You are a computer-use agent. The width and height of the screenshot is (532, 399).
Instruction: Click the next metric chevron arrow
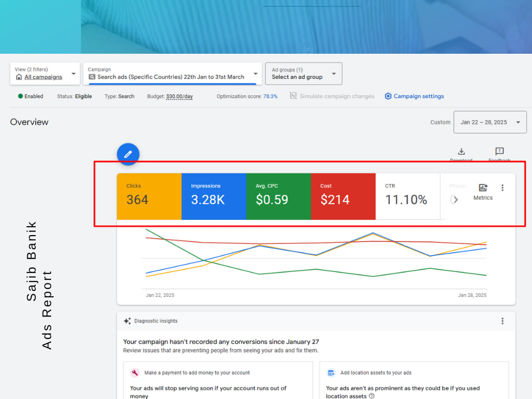(x=455, y=199)
